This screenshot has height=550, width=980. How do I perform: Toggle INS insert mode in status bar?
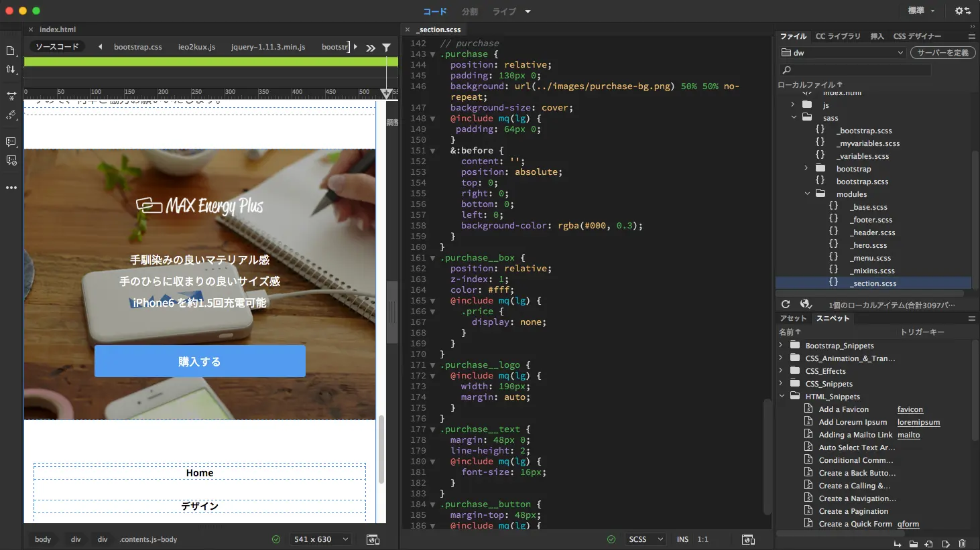682,539
